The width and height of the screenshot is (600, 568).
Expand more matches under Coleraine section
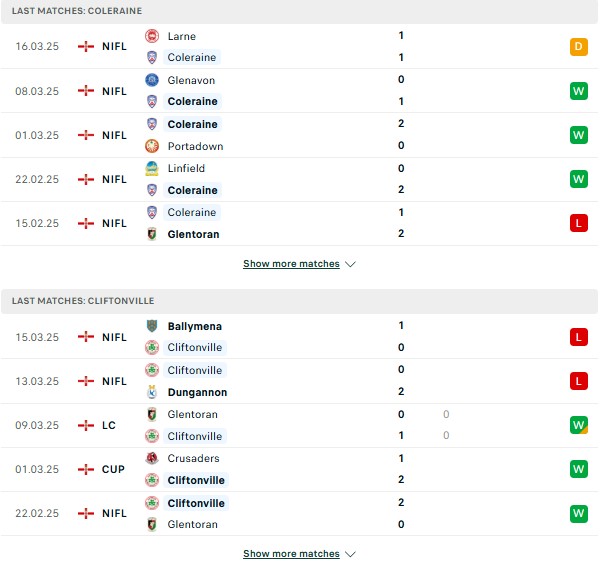(291, 264)
